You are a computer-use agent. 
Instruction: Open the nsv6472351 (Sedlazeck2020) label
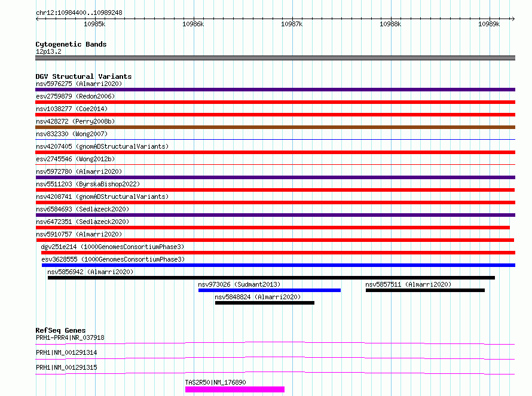82,222
